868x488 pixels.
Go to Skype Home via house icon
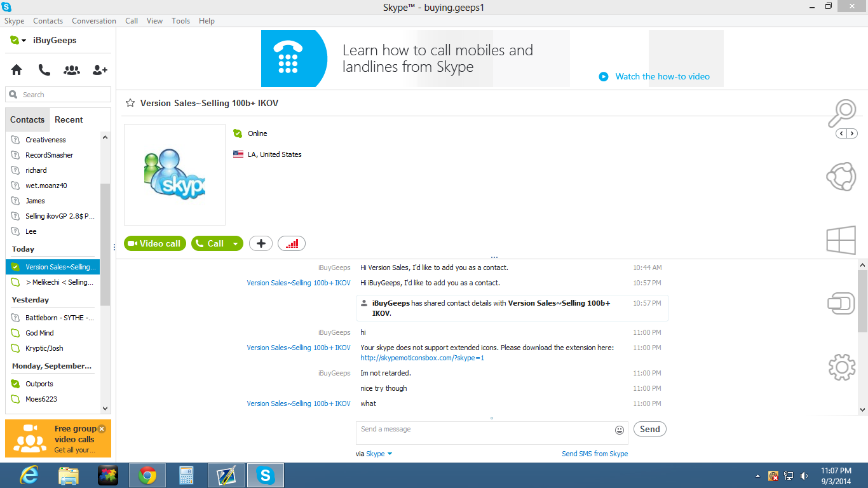coord(17,70)
